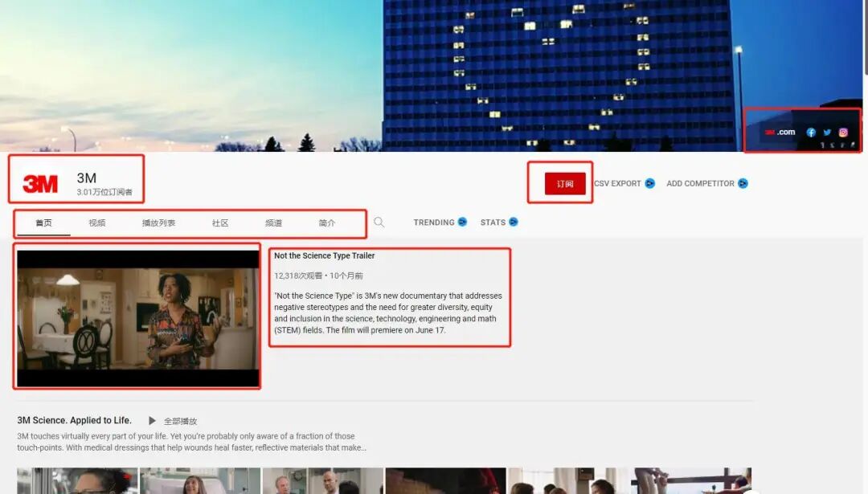Screen dimensions: 868x494
Task: Open the Not the Science Type Trailer title
Action: pyautogui.click(x=325, y=255)
